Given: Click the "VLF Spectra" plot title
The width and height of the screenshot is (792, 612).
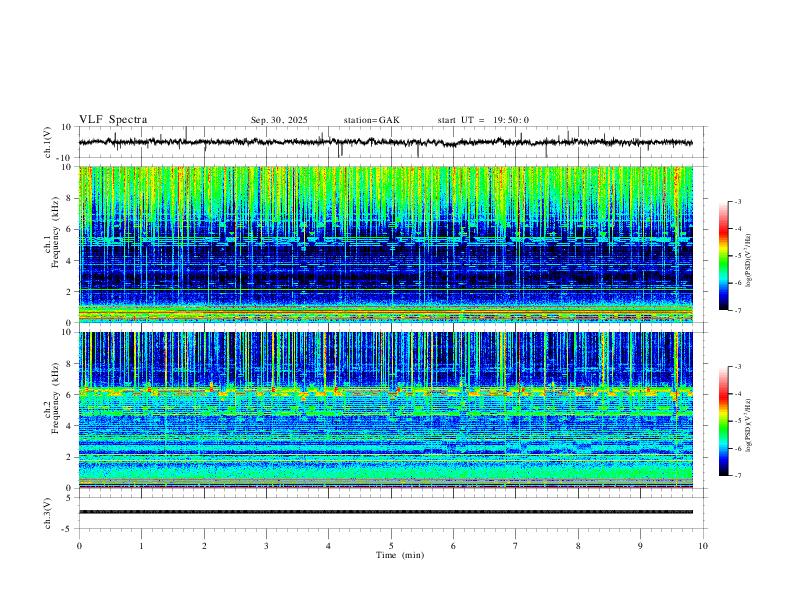Looking at the screenshot, I should point(113,120).
